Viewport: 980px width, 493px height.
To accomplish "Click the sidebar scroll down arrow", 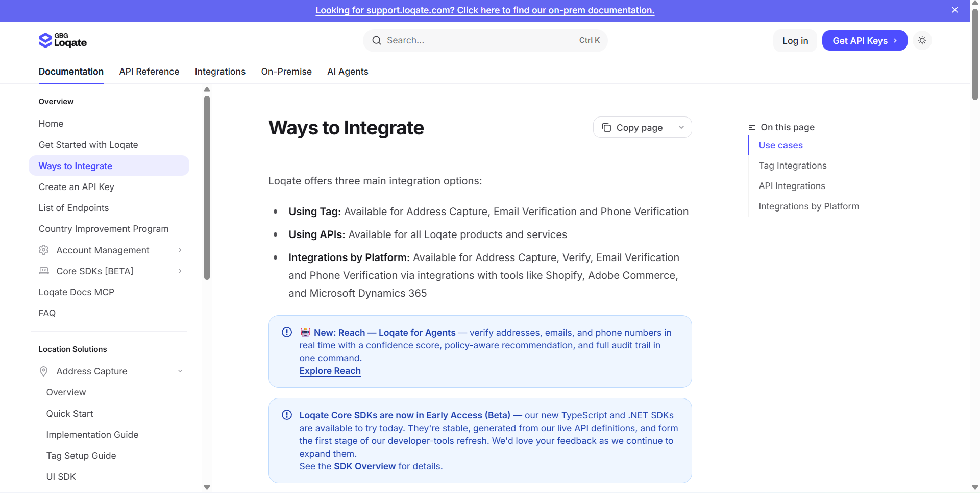I will click(x=207, y=487).
